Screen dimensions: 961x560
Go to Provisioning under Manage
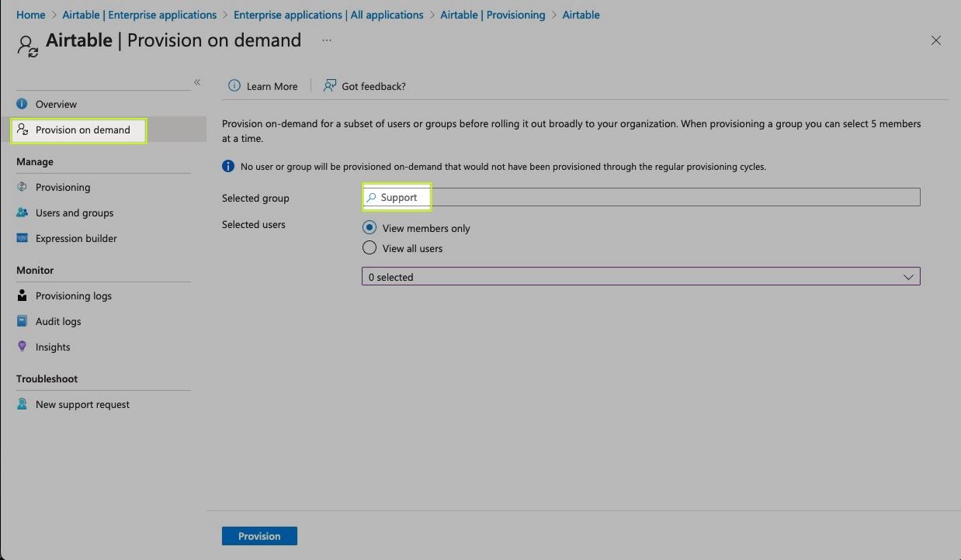click(63, 187)
